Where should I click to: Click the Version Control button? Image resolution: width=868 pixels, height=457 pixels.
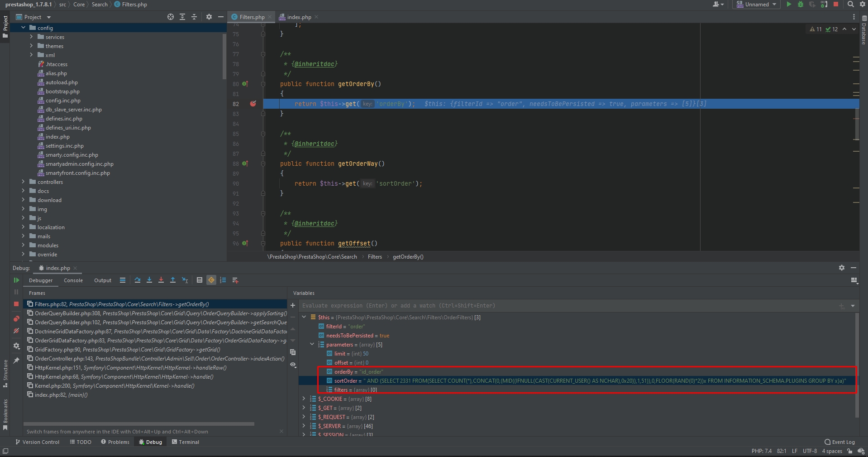point(37,442)
